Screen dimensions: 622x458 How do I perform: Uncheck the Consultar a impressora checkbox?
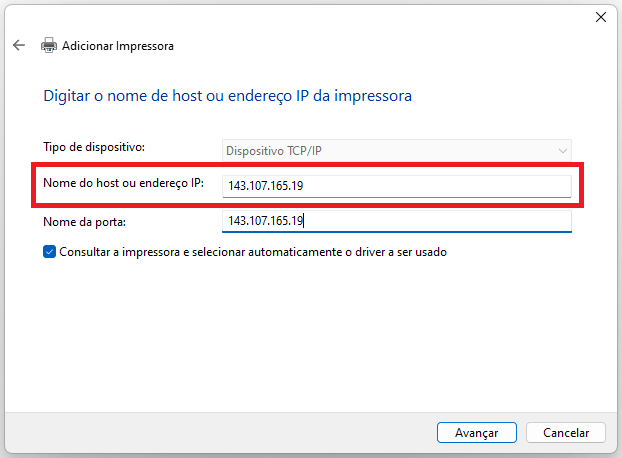point(49,252)
